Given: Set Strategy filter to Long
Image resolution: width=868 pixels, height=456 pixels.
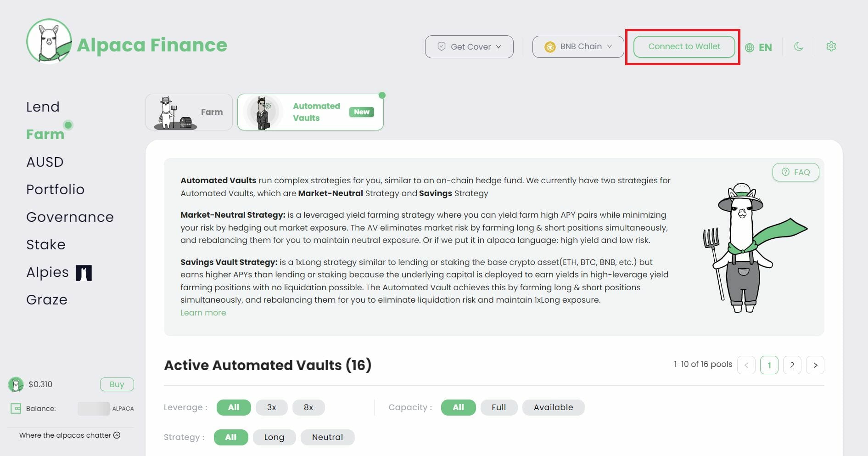Looking at the screenshot, I should 274,437.
